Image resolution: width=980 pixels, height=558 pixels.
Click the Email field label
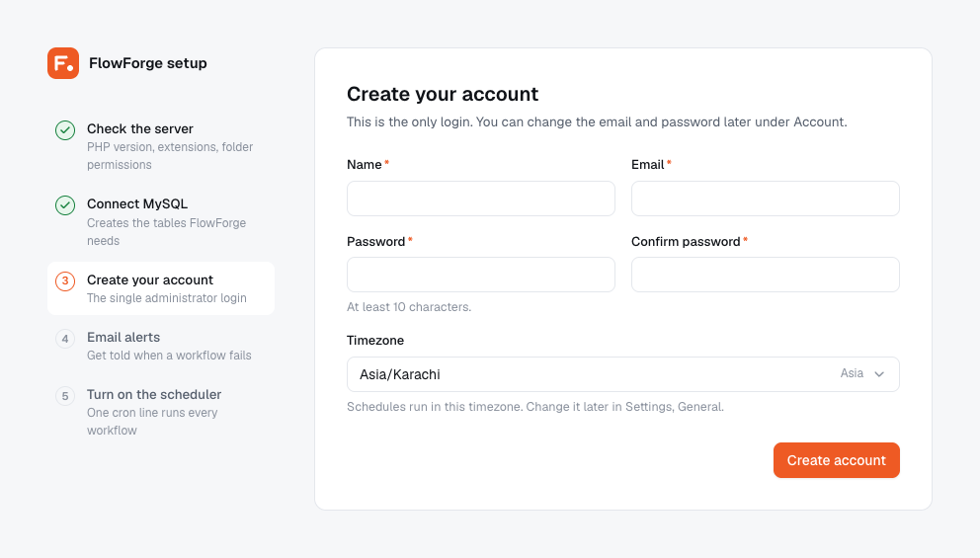(647, 164)
